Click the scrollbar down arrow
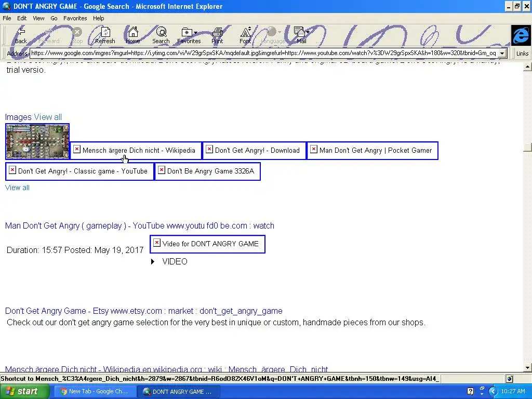Viewport: 532px width, 399px height. (x=527, y=367)
